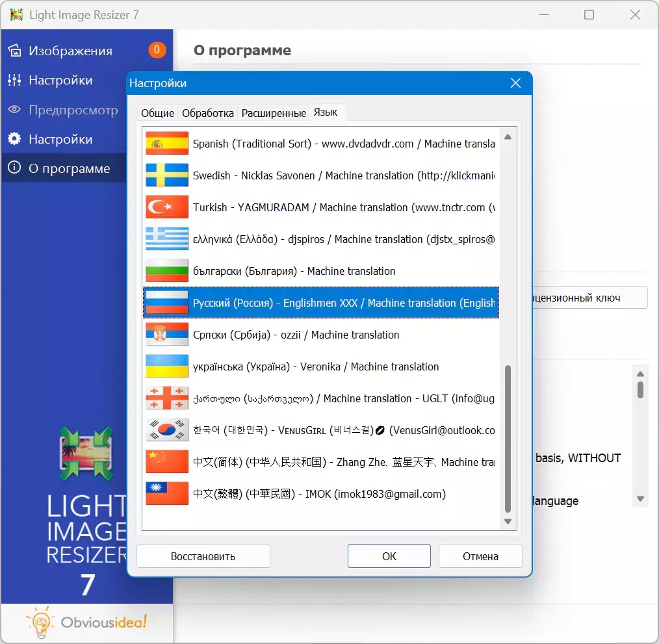Open the Расширенные tab
This screenshot has width=659, height=644.
[x=274, y=113]
